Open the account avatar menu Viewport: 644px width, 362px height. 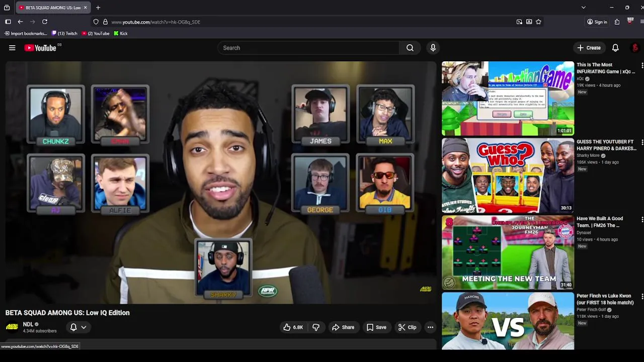click(635, 48)
